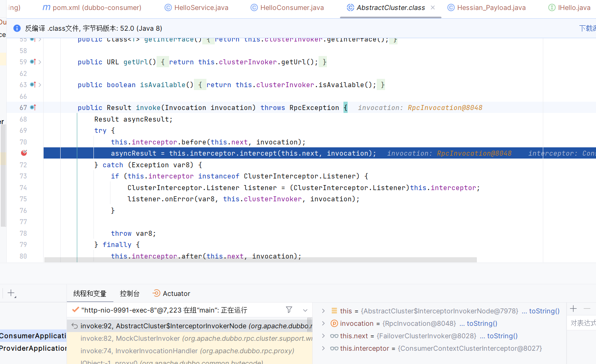The image size is (596, 364).
Task: Select ProviderApplication run configuration
Action: point(33,348)
